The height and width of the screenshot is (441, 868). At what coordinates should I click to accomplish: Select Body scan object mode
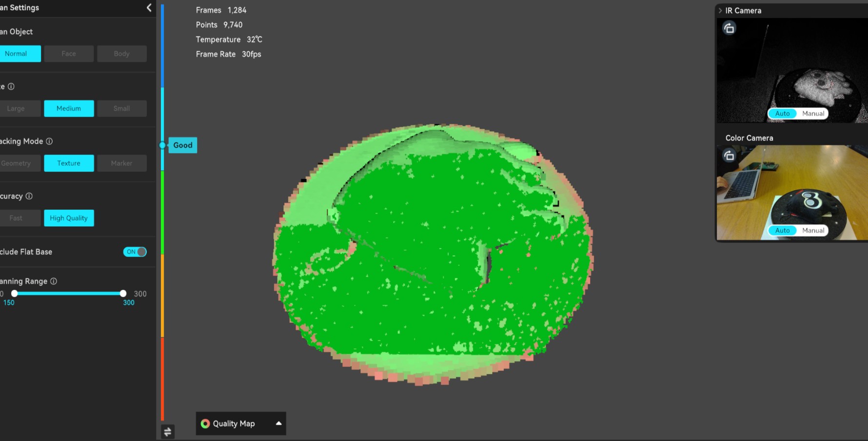point(122,54)
